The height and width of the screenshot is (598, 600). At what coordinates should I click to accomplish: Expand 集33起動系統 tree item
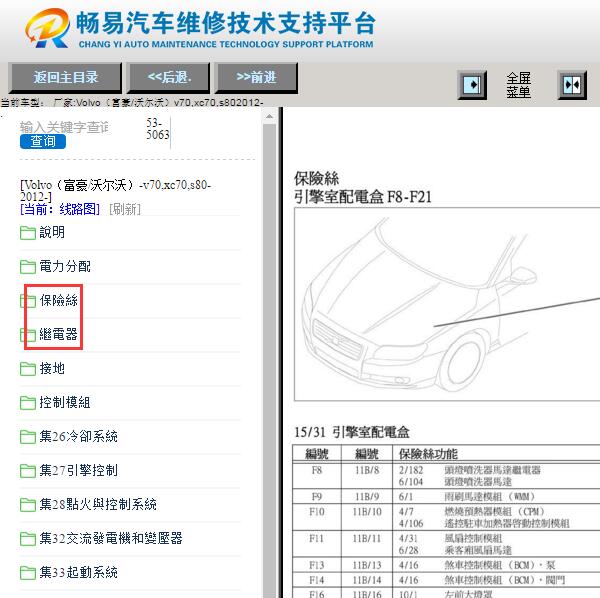[78, 572]
